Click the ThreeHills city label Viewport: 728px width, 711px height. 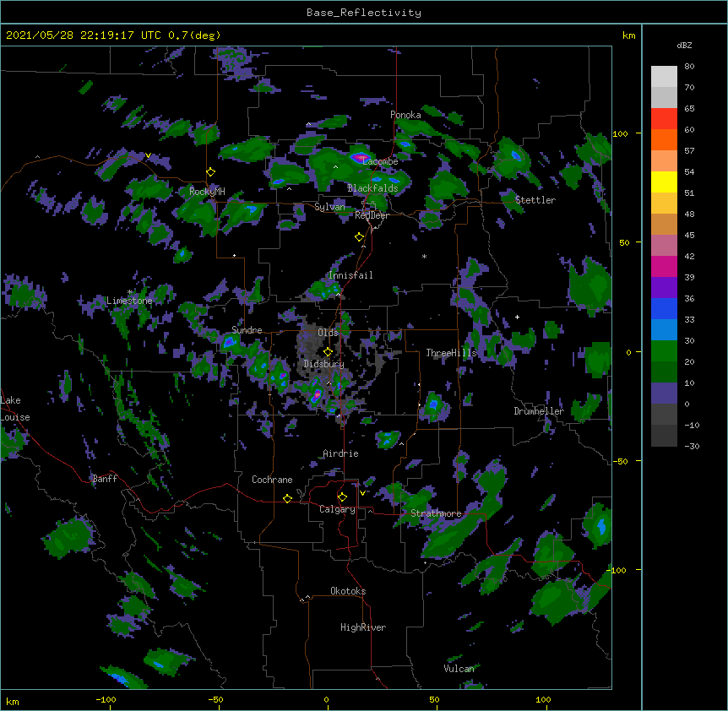[451, 353]
